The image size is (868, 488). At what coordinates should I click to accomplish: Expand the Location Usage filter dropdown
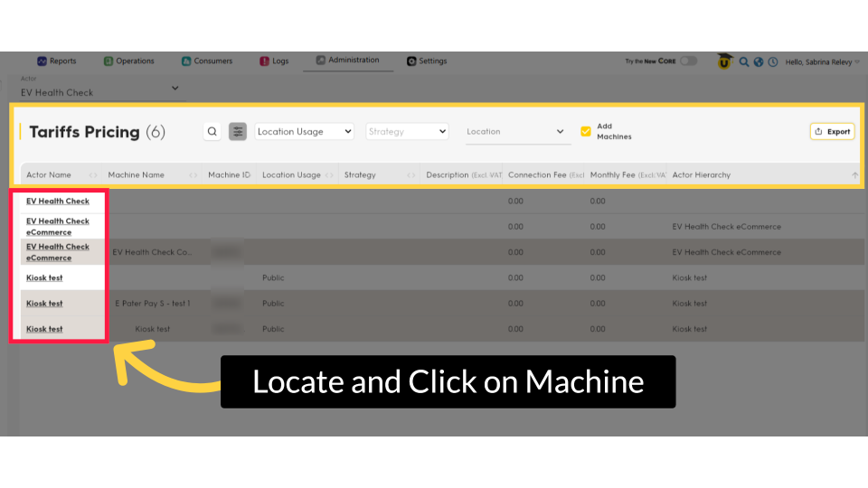(x=304, y=132)
